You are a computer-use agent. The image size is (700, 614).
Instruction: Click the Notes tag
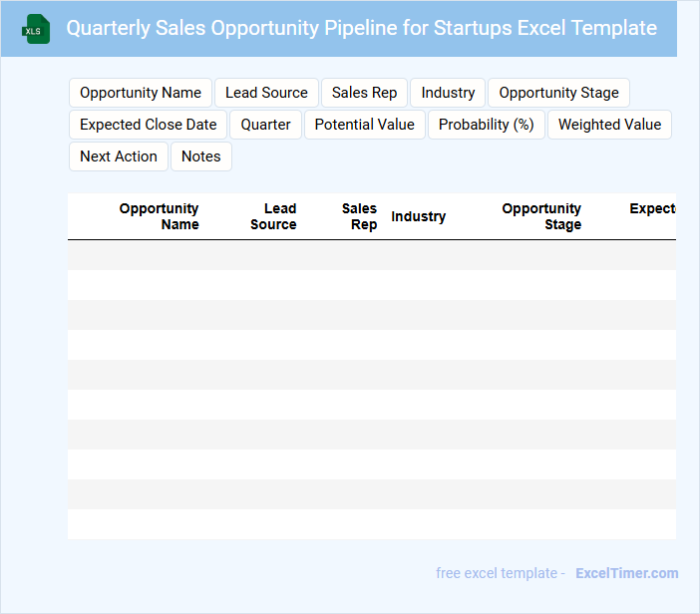[201, 156]
